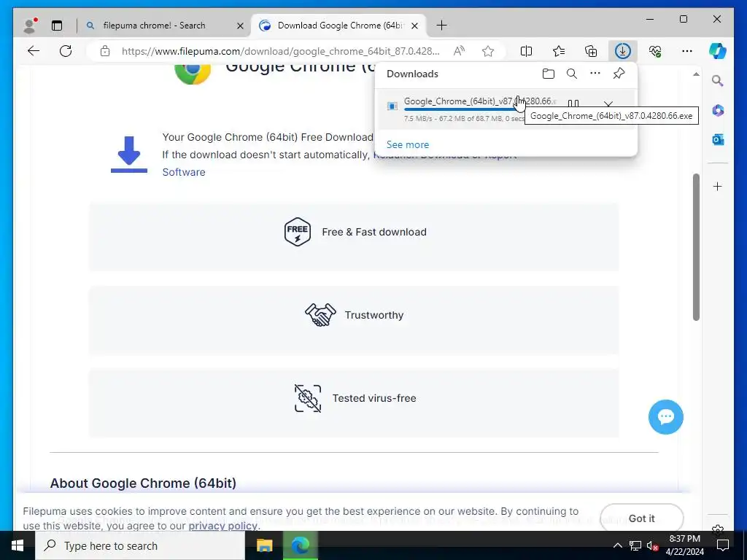Open the Edge profile icon
The width and height of the screenshot is (747, 560).
tap(30, 26)
